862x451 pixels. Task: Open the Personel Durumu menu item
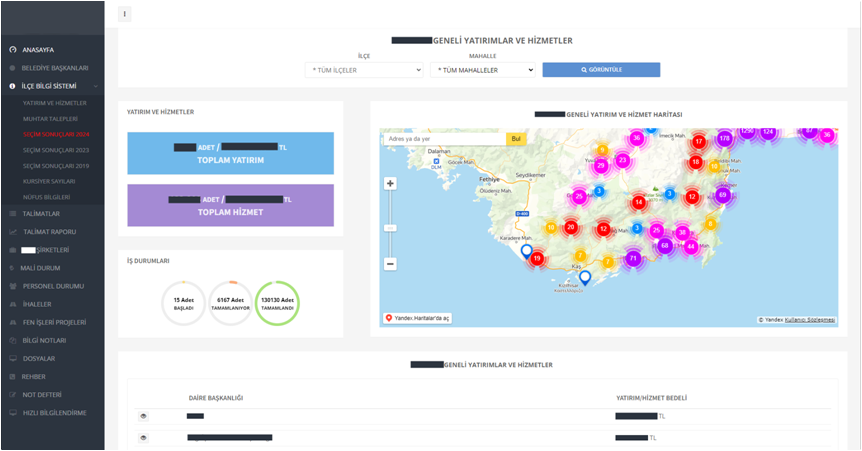click(x=52, y=286)
